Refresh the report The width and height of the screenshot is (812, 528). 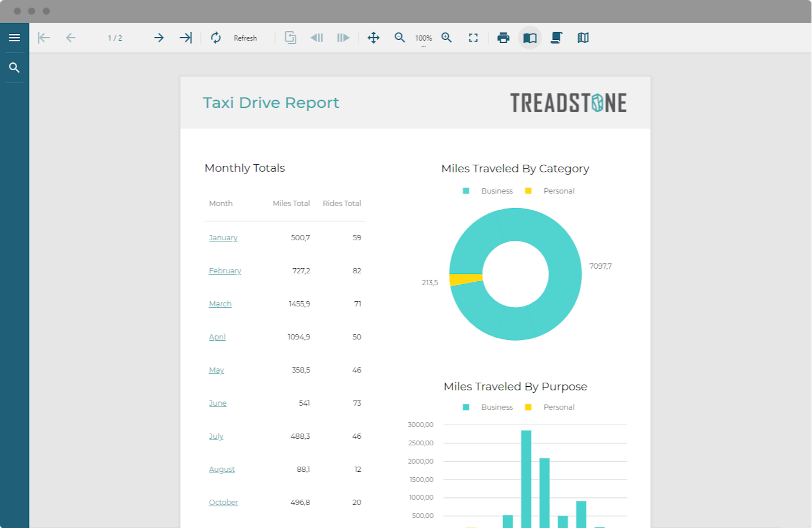[x=216, y=38]
